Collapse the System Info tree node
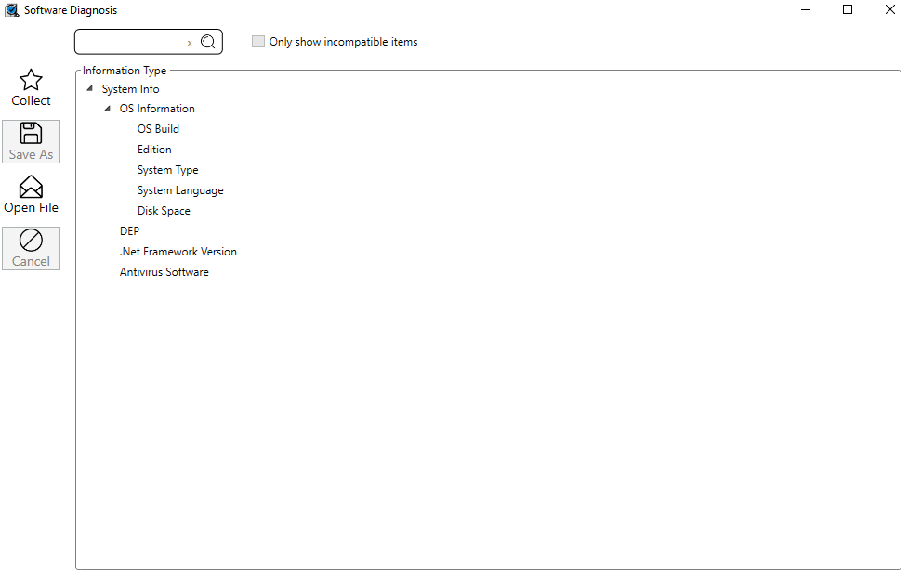The width and height of the screenshot is (908, 588). [x=89, y=89]
